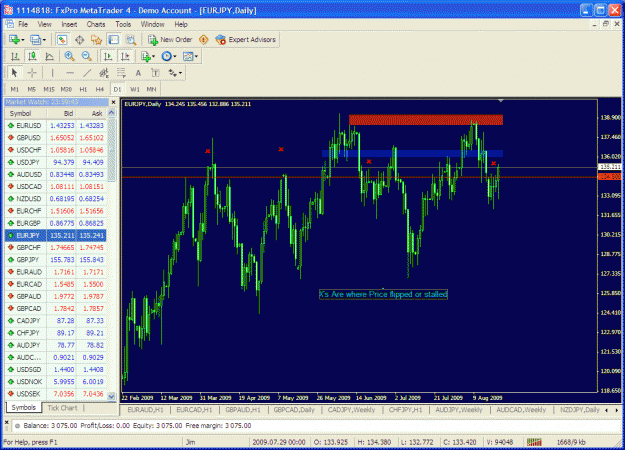Select the Horizontal Line drawing tool
The height and width of the screenshot is (450, 625).
pos(70,73)
